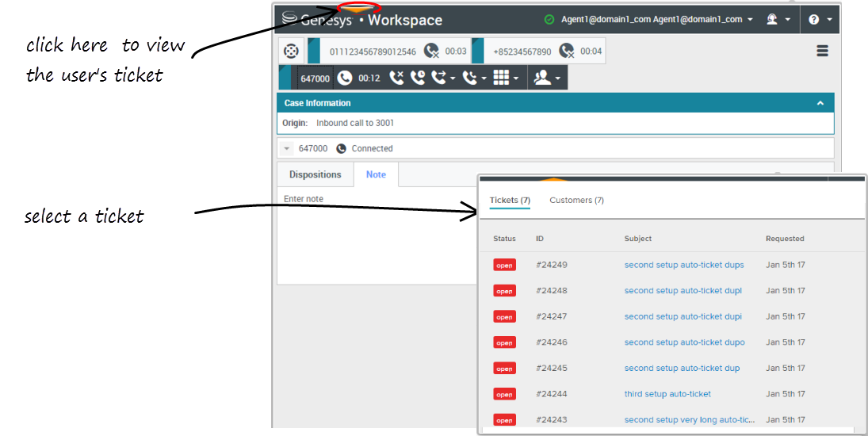Open ticket 'third setup auto-ticket'
Screen dimensions: 868x436
[x=667, y=394]
